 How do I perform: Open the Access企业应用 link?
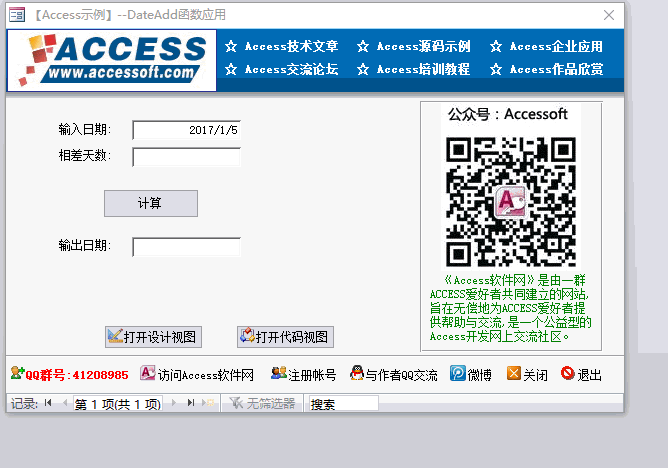[556, 46]
